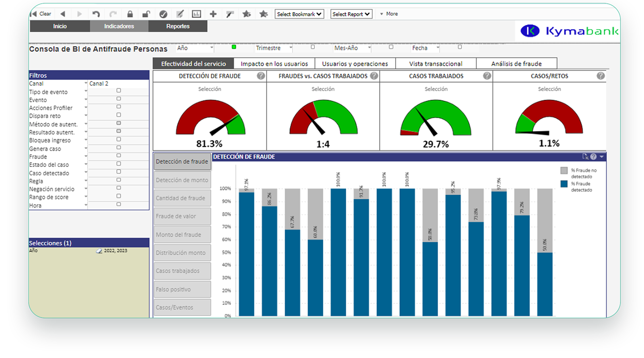Open the chart header menu arrow
644x358 pixels.
pyautogui.click(x=602, y=156)
